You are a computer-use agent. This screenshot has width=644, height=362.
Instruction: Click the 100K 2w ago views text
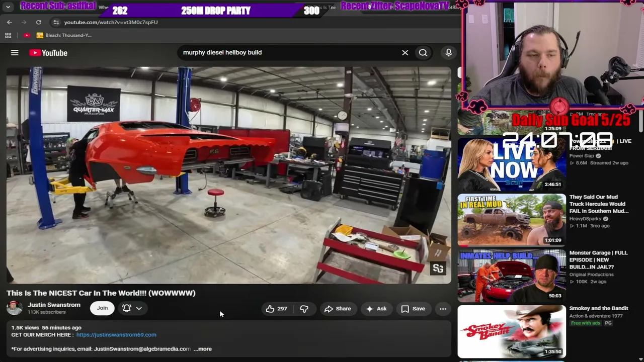tap(591, 282)
